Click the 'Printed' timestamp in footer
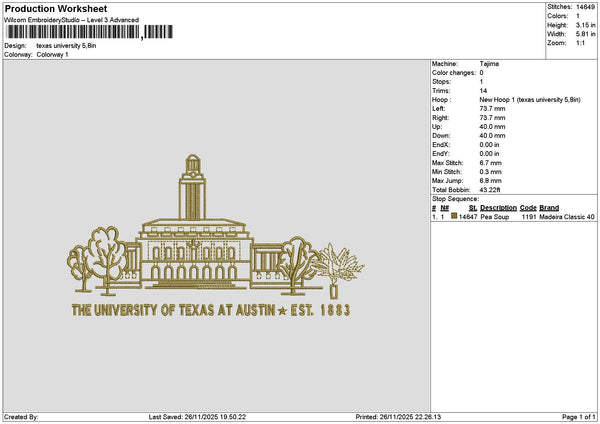 (x=398, y=417)
